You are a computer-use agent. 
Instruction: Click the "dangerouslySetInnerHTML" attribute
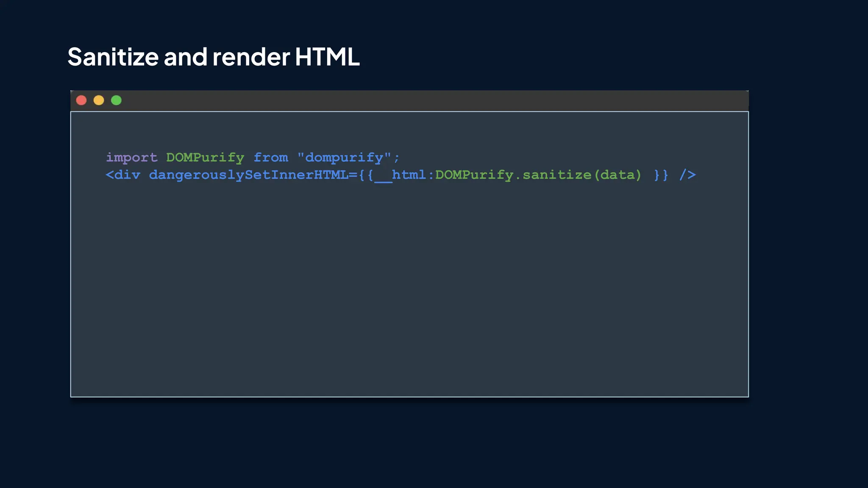tap(249, 175)
